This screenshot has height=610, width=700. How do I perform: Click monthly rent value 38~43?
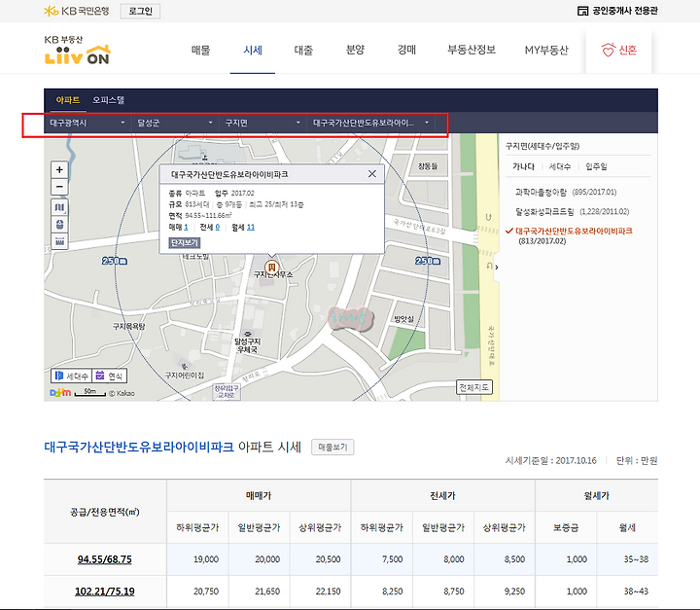pos(636,592)
